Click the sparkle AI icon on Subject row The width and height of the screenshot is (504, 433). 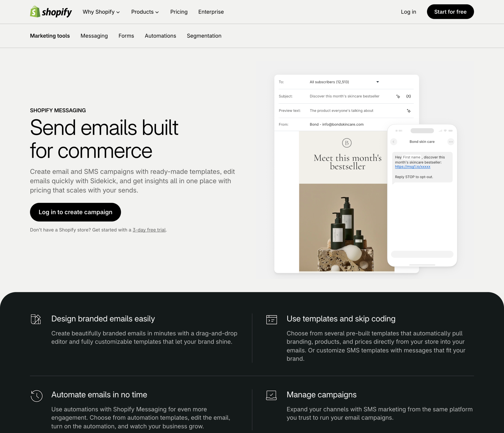(x=398, y=97)
